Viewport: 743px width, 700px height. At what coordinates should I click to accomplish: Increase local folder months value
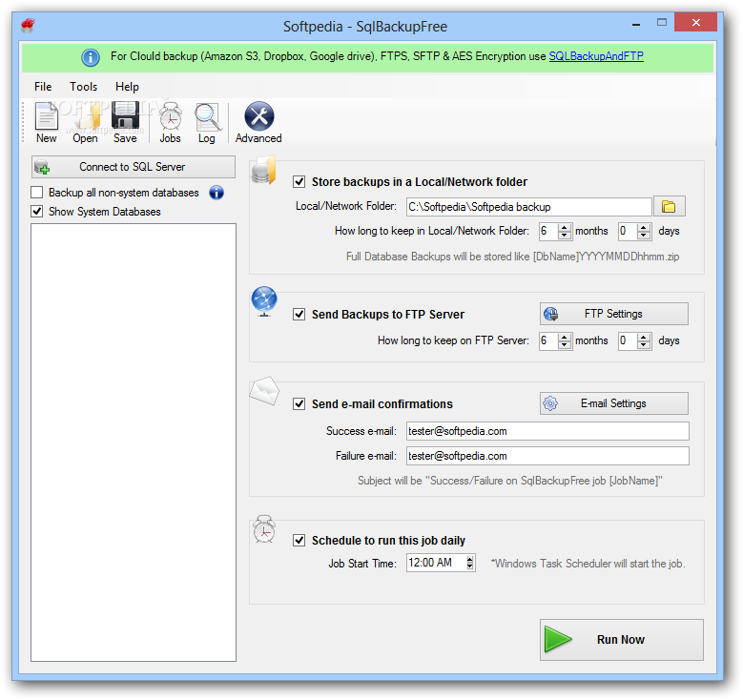click(x=564, y=227)
